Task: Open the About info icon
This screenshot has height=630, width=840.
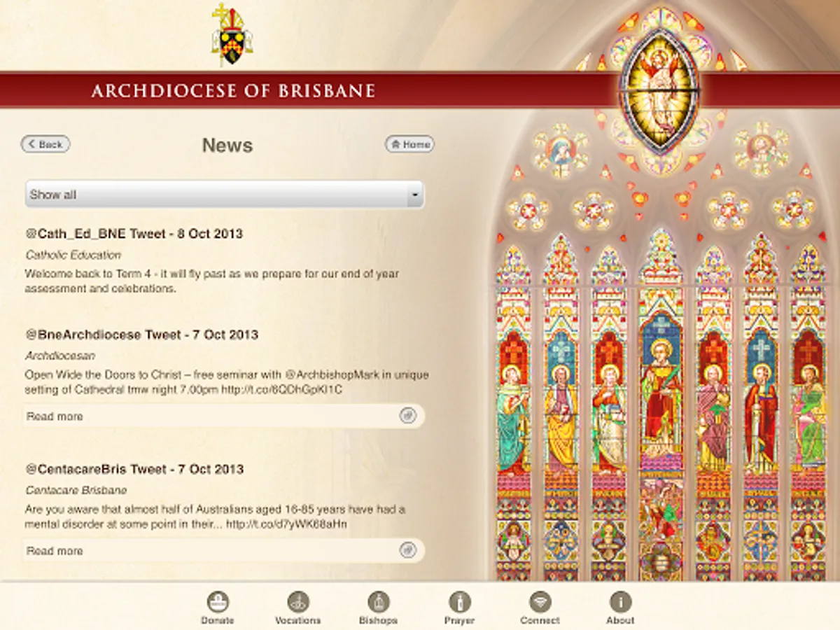Action: pos(620,602)
